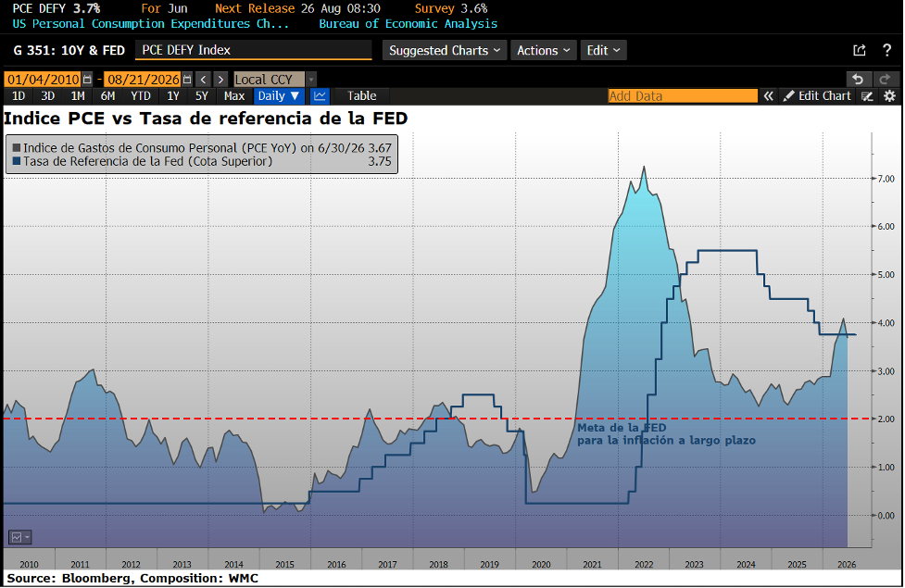This screenshot has height=588, width=905.
Task: Click the 2022 x-axis year label
Action: pos(644,564)
